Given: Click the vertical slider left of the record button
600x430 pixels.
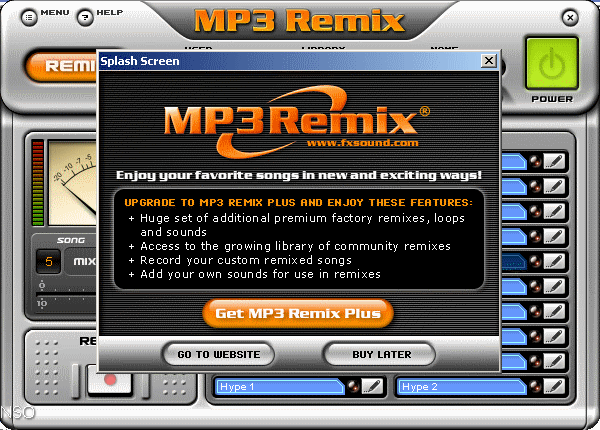Looking at the screenshot, I should pos(76,380).
